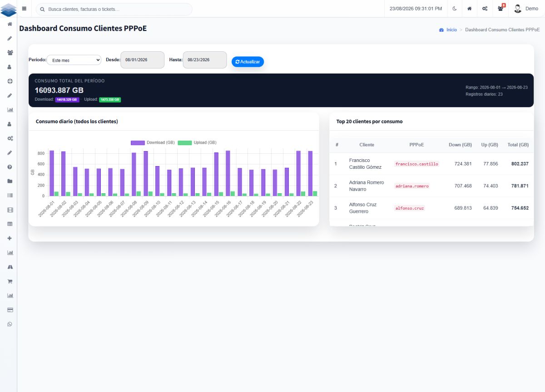Click the francisco.castillo PPPoE tag
The height and width of the screenshot is (392, 545).
point(417,164)
